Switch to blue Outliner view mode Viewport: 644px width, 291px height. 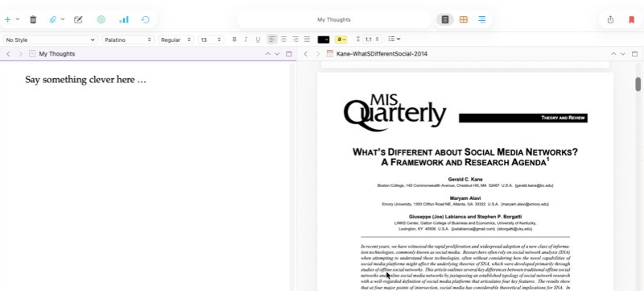pyautogui.click(x=481, y=19)
